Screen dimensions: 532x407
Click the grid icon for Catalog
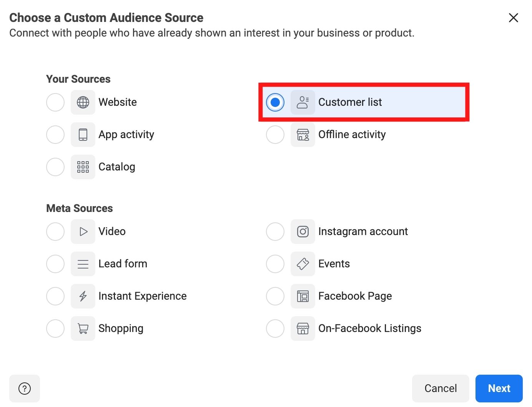point(83,167)
